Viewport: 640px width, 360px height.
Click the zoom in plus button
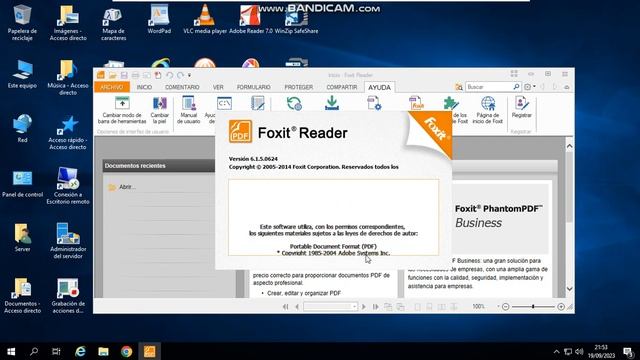561,307
